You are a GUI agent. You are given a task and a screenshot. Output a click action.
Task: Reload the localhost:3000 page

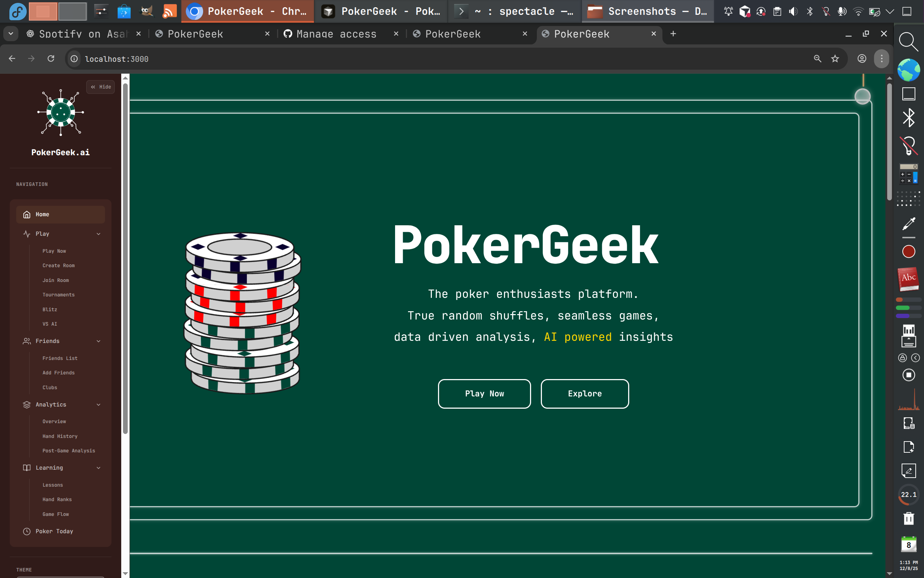[51, 58]
